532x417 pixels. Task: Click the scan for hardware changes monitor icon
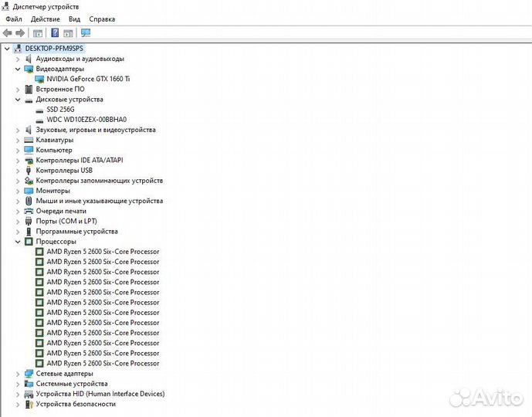click(86, 33)
